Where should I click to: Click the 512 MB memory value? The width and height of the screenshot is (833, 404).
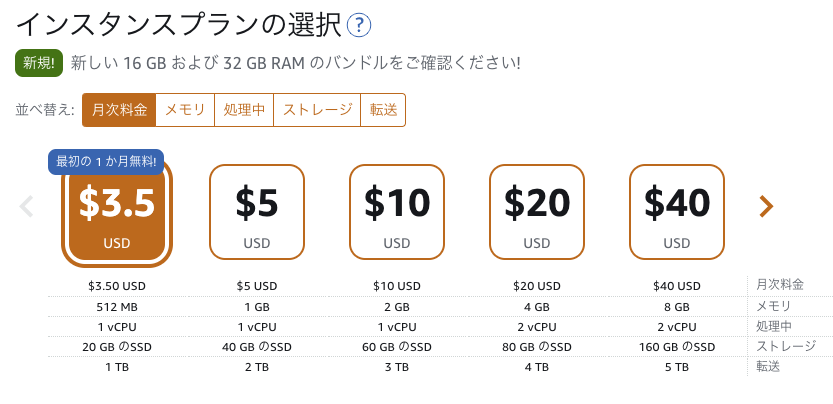117,307
